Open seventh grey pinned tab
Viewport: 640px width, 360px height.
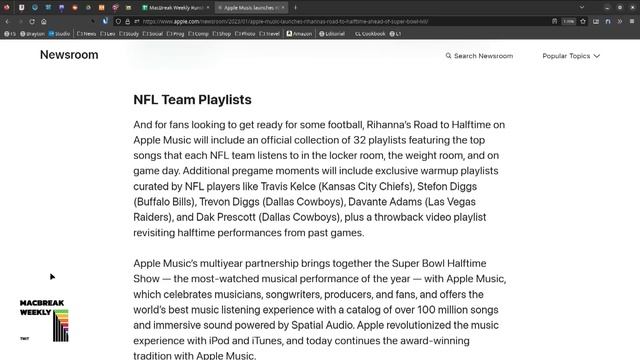(x=88, y=7)
